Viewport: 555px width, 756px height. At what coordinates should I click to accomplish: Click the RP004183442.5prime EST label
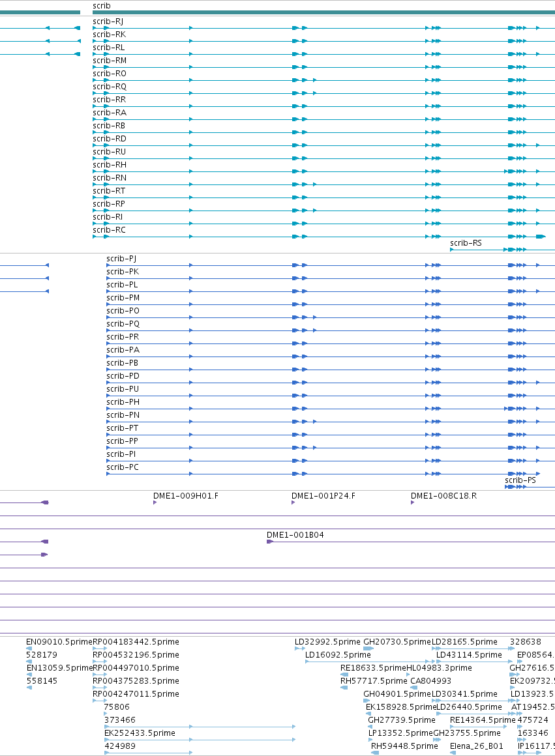136,642
